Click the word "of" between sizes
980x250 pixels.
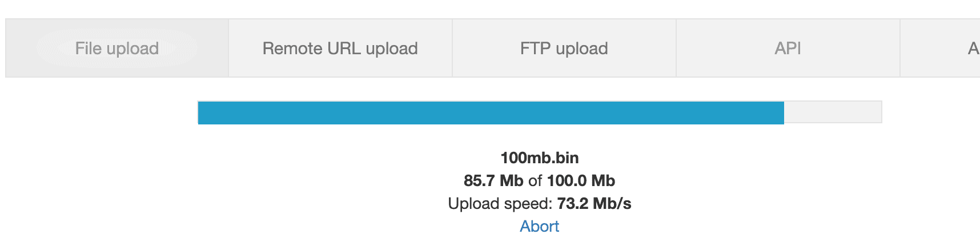click(535, 181)
